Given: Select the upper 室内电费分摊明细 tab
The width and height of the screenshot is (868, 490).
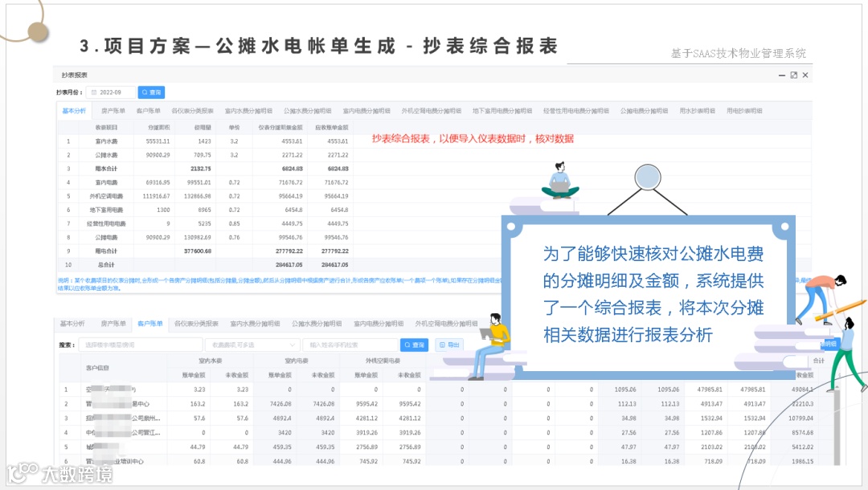Looking at the screenshot, I should tap(366, 111).
